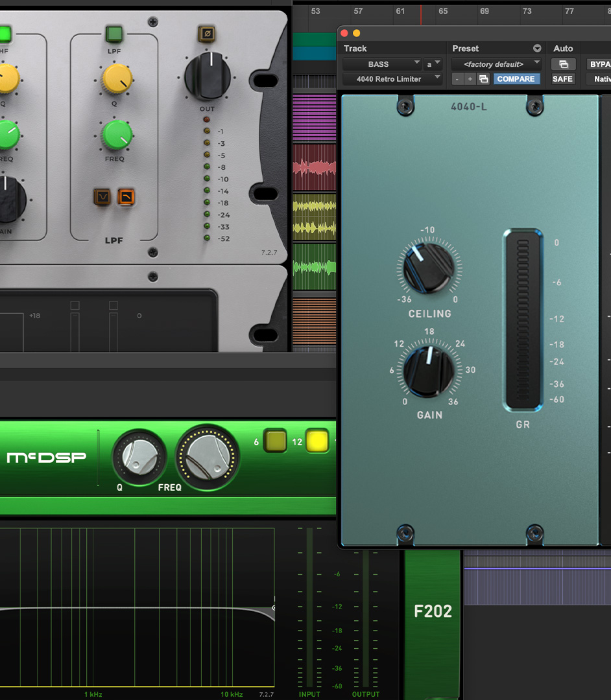The height and width of the screenshot is (700, 611).
Task: Open the factory default preset dropdown
Action: tap(496, 64)
